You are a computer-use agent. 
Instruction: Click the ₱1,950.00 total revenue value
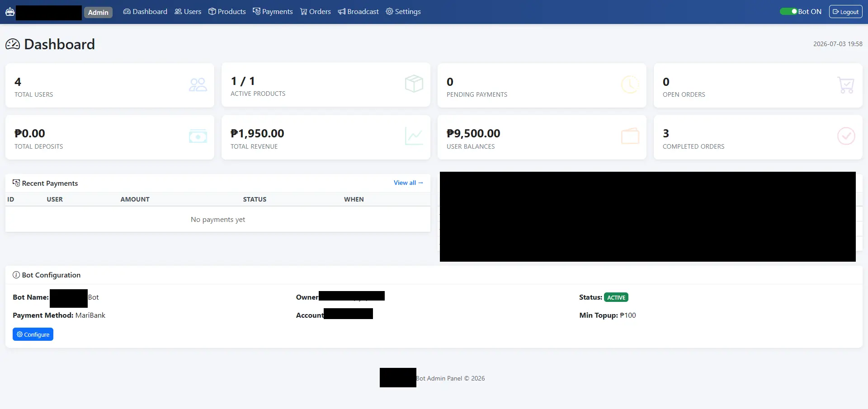point(257,133)
